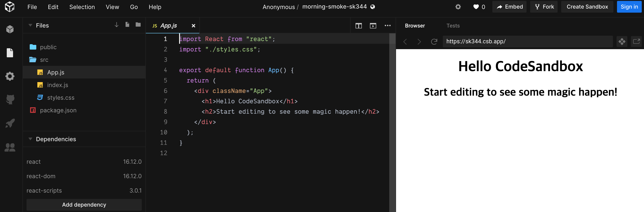Open the editor more options ellipsis

click(387, 25)
